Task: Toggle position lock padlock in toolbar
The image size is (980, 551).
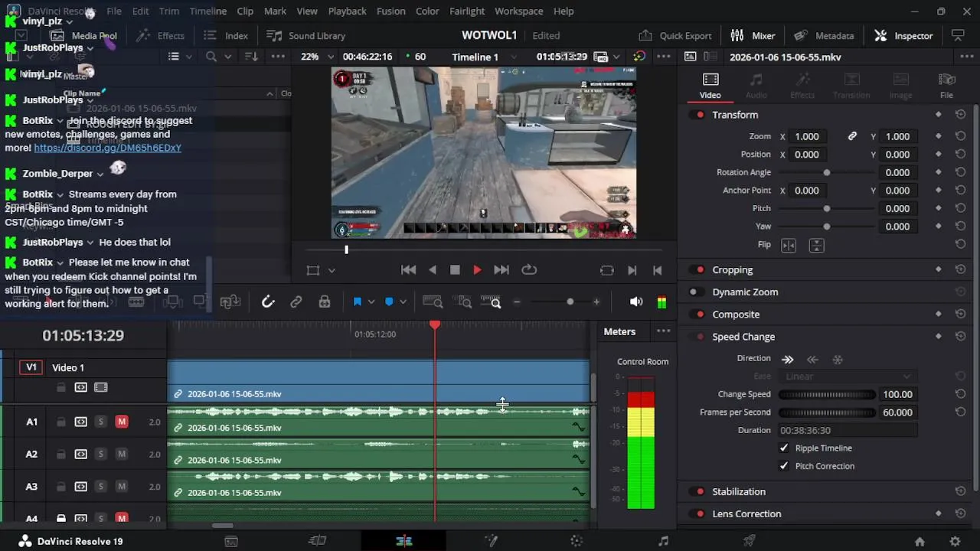Action: tap(325, 302)
